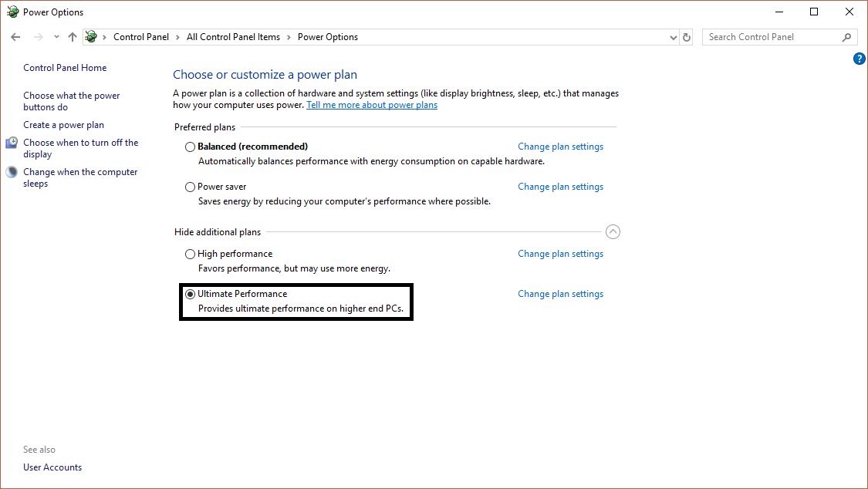The width and height of the screenshot is (868, 489).
Task: Expand the address bar history dropdown
Action: pyautogui.click(x=673, y=38)
